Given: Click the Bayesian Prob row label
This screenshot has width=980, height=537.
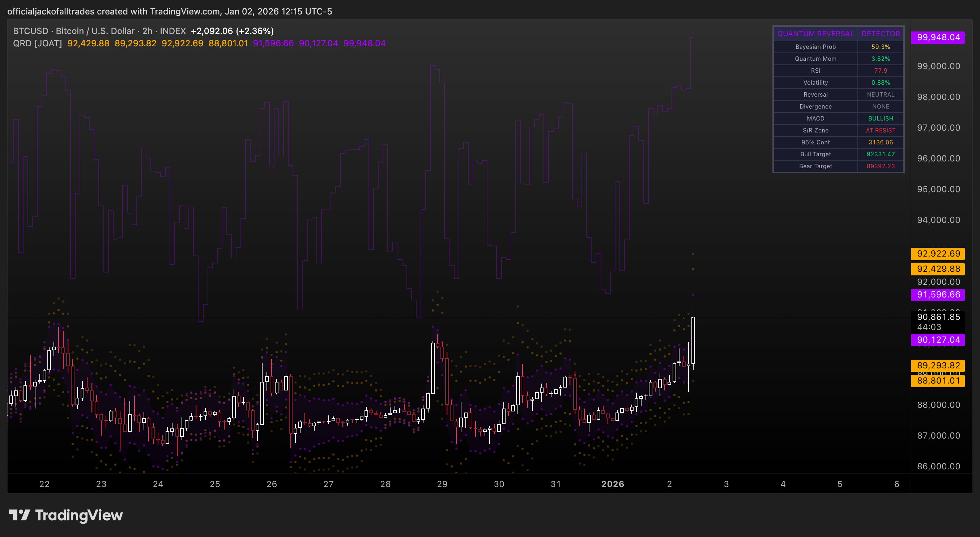Looking at the screenshot, I should [815, 46].
